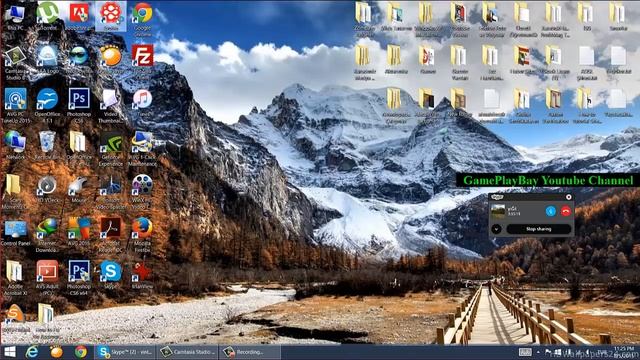Open the AVG 2015 shortcut
The width and height of the screenshot is (640, 360).
(79, 232)
